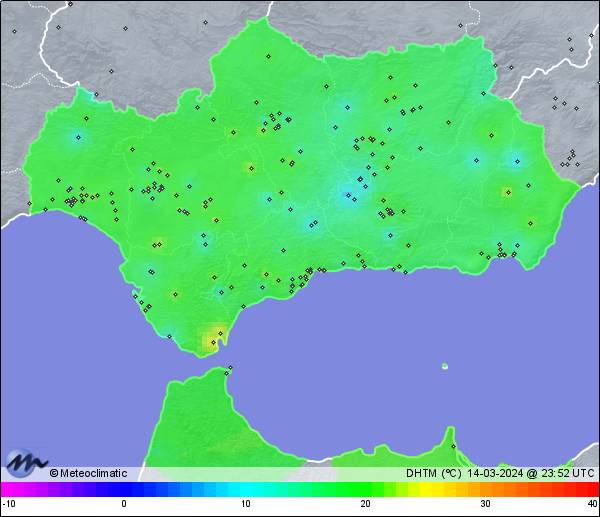Pick the yellow segment of the temperature scale
Viewport: 600px width, 517px height.
[426, 489]
